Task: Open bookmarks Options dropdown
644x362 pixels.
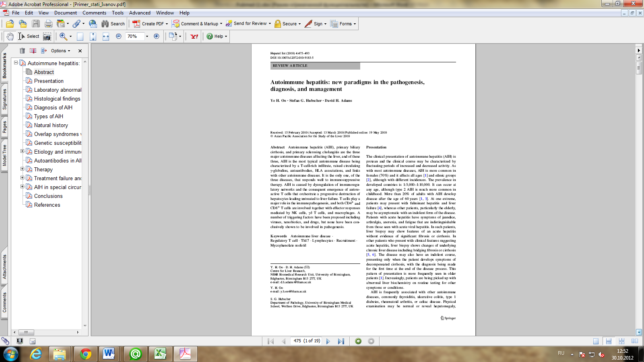Action: (x=60, y=51)
